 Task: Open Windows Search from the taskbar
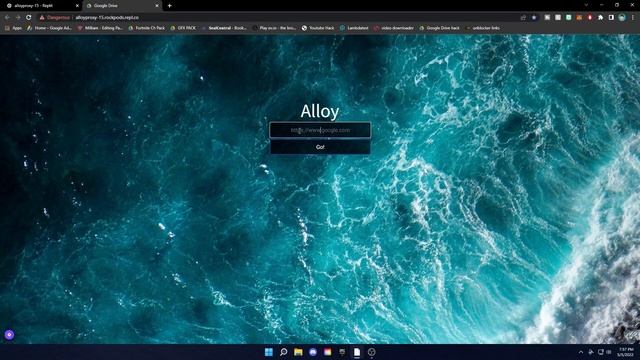click(x=283, y=352)
